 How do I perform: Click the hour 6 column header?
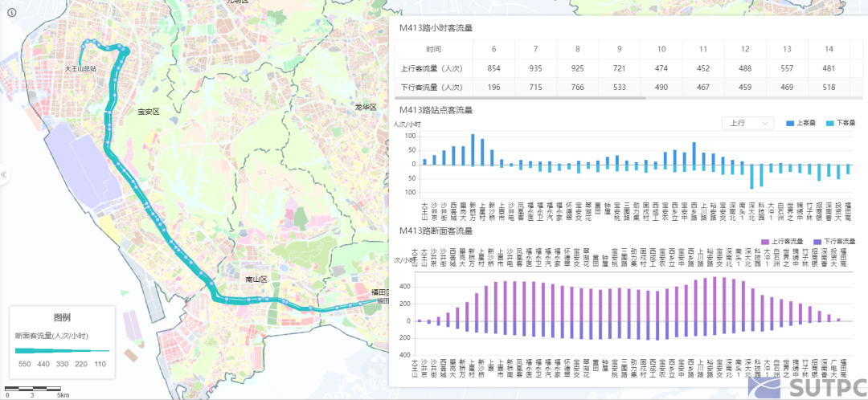click(x=493, y=49)
